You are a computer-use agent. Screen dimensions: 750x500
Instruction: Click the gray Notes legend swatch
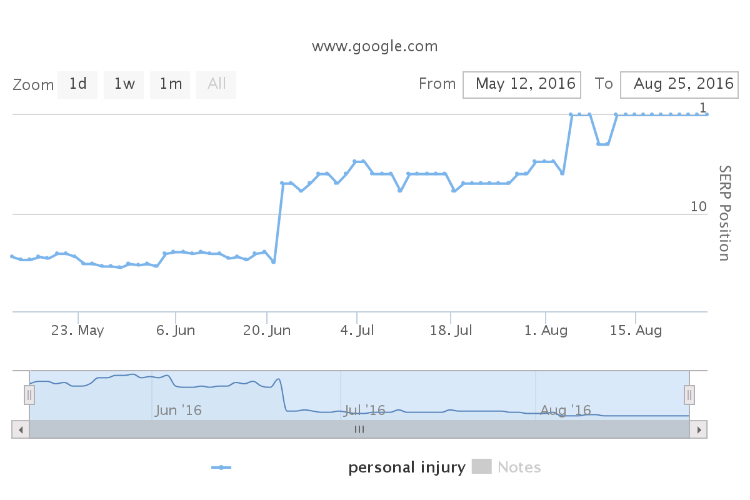(482, 467)
